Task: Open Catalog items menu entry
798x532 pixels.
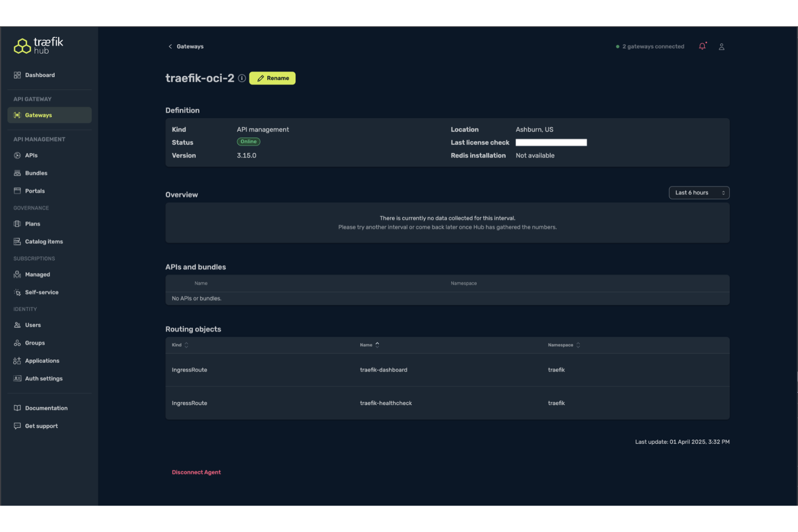Action: tap(44, 241)
